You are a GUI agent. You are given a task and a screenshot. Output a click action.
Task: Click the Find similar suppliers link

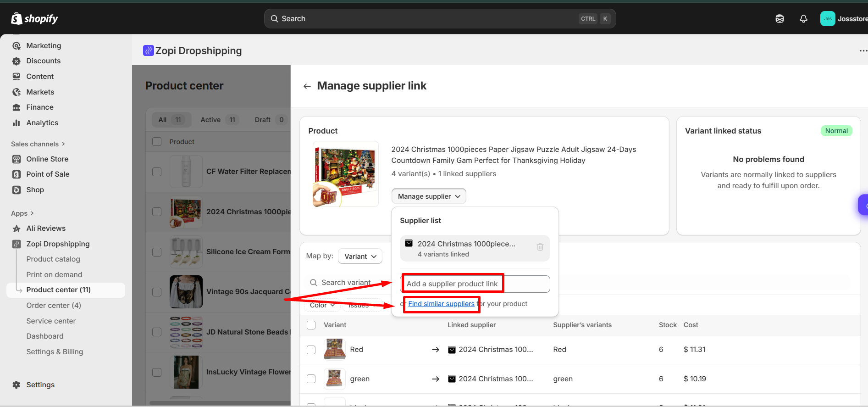pyautogui.click(x=441, y=304)
